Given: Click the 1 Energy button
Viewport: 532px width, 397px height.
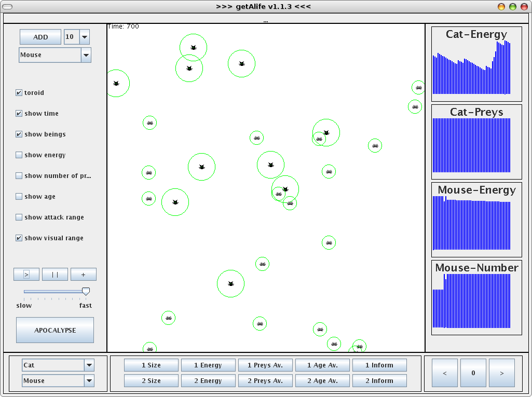Looking at the screenshot, I should point(208,365).
